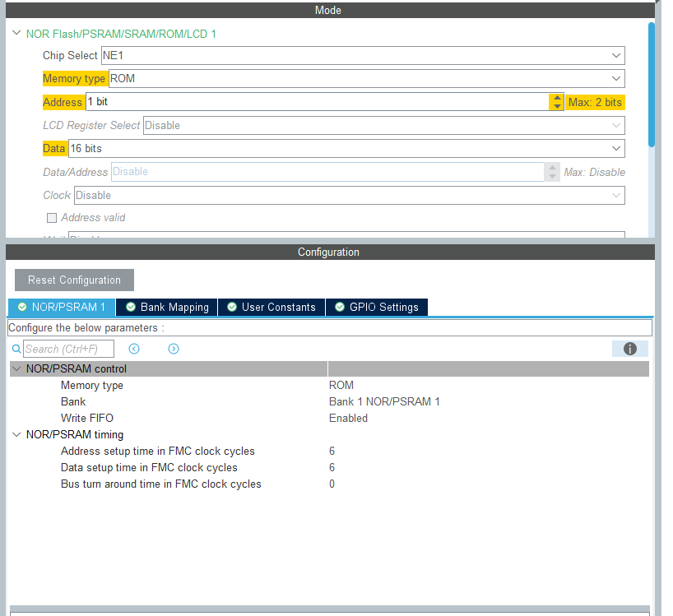Click the green check icon on Bank Mapping tab
The width and height of the screenshot is (673, 616).
[x=131, y=307]
